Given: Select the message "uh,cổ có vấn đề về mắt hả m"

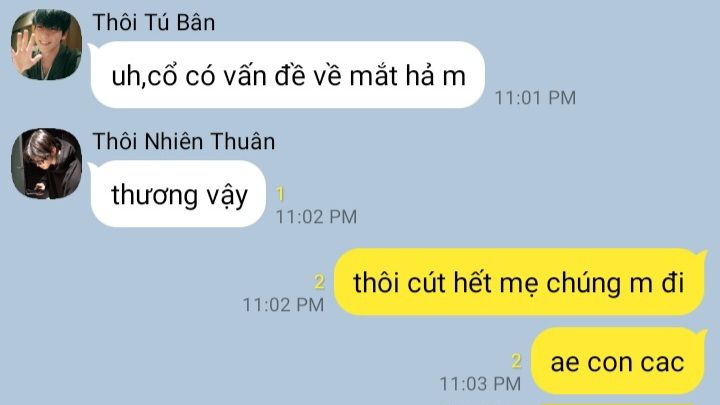Looking at the screenshot, I should (x=288, y=75).
